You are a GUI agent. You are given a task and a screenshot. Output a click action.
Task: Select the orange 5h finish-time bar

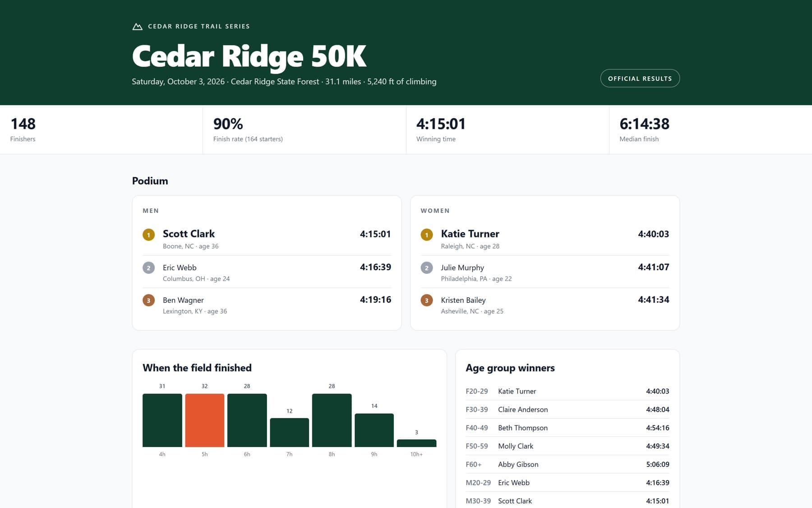[204, 420]
